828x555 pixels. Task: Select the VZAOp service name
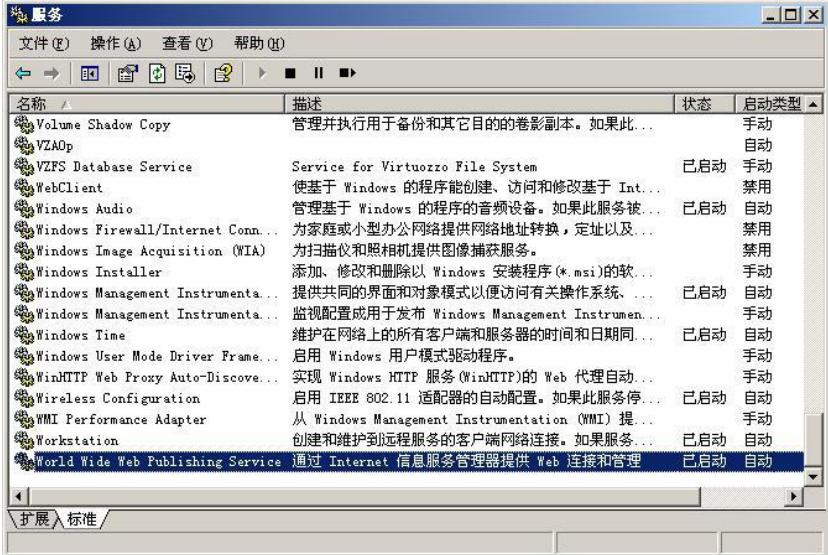pos(54,145)
